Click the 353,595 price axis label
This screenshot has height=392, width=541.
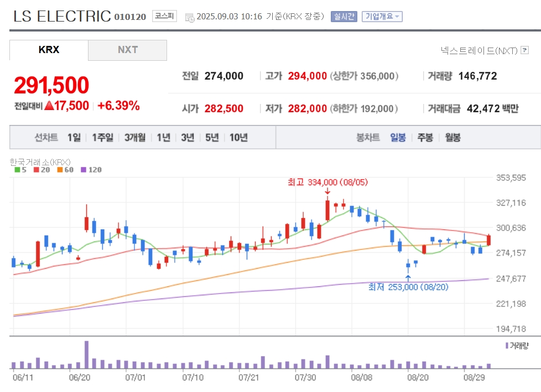pyautogui.click(x=511, y=178)
